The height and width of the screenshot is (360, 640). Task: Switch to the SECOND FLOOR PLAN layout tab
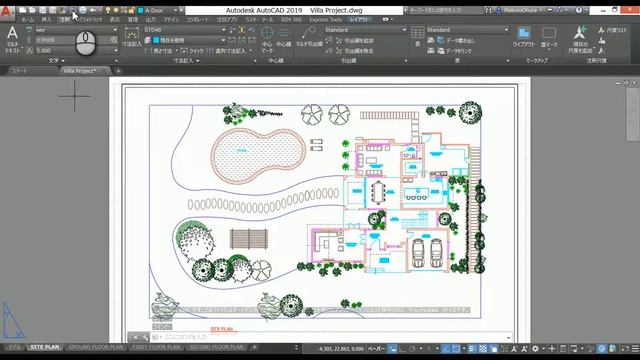pyautogui.click(x=216, y=347)
